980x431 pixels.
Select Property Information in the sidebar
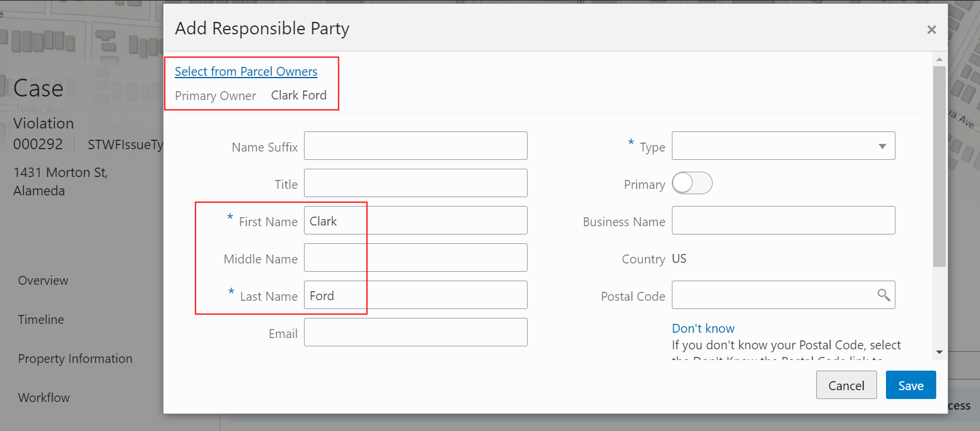coord(75,359)
